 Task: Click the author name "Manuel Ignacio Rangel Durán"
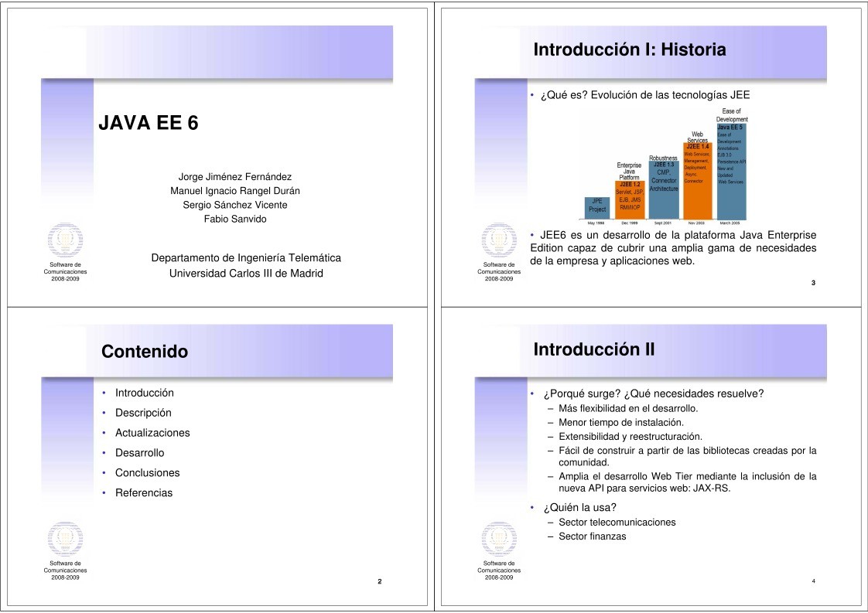click(x=234, y=191)
